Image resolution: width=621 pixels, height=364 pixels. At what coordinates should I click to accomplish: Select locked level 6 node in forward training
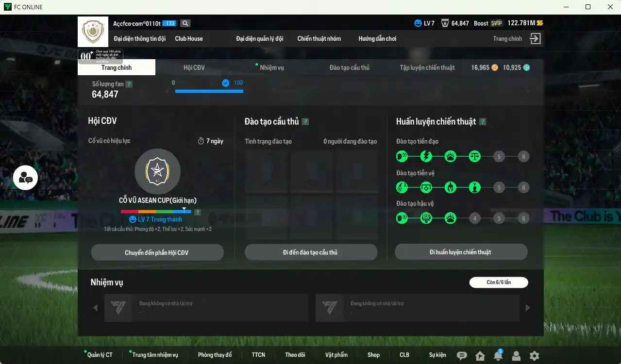[523, 156]
